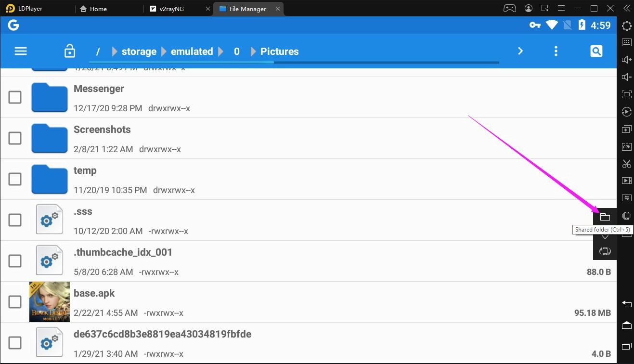Toggle the lock icon in the toolbar
The height and width of the screenshot is (364, 634).
[x=69, y=51]
